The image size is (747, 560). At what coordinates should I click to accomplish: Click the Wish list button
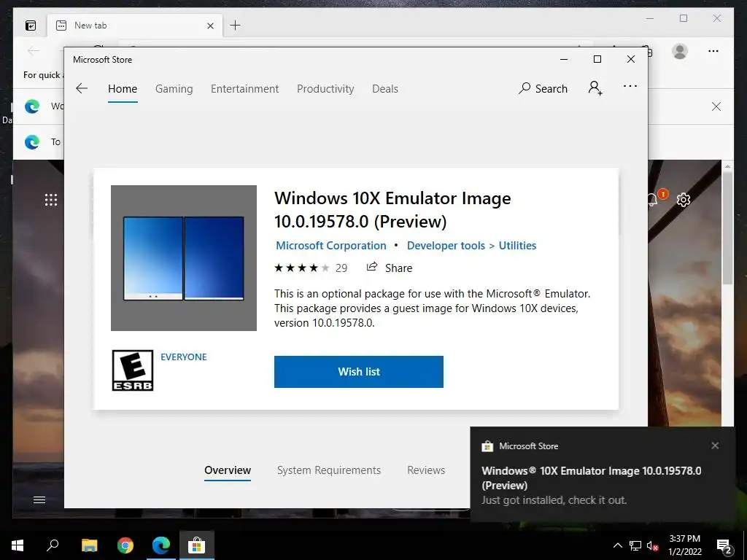coord(359,371)
